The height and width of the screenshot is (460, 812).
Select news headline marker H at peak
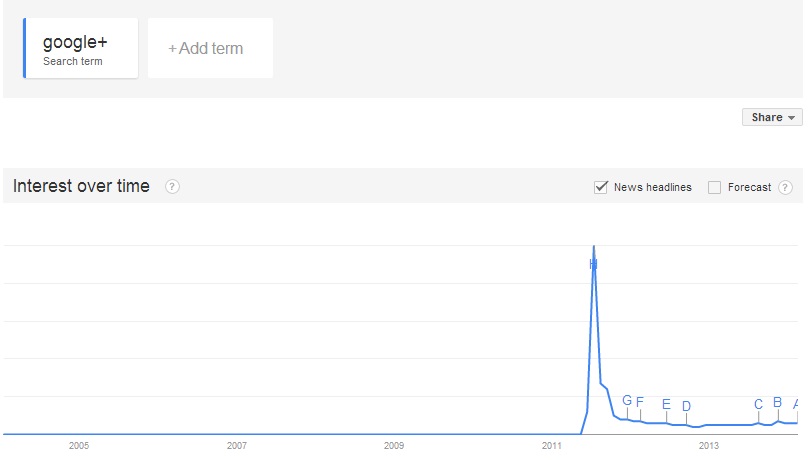click(x=593, y=264)
